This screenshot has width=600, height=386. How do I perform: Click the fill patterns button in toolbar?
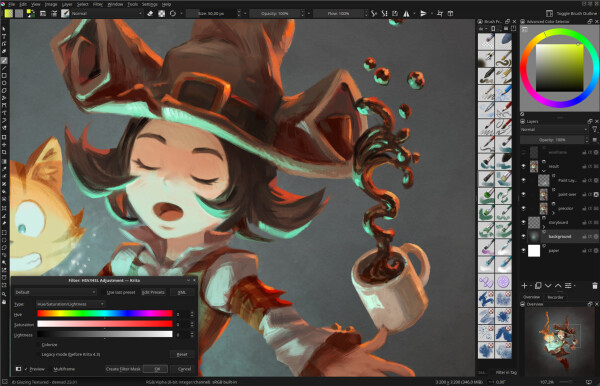19,13
